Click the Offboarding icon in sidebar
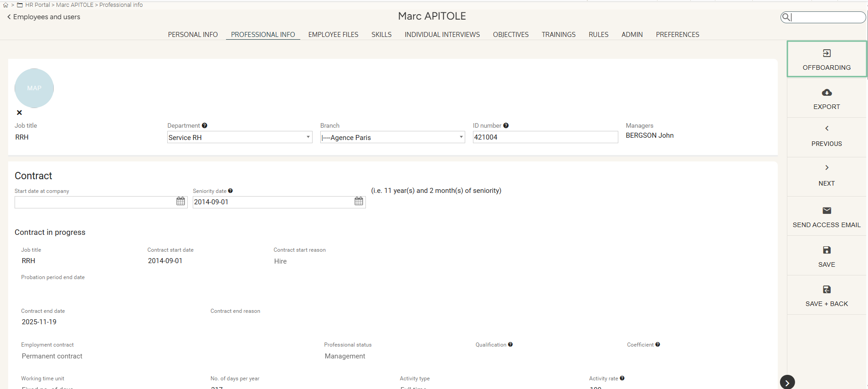 pyautogui.click(x=827, y=53)
